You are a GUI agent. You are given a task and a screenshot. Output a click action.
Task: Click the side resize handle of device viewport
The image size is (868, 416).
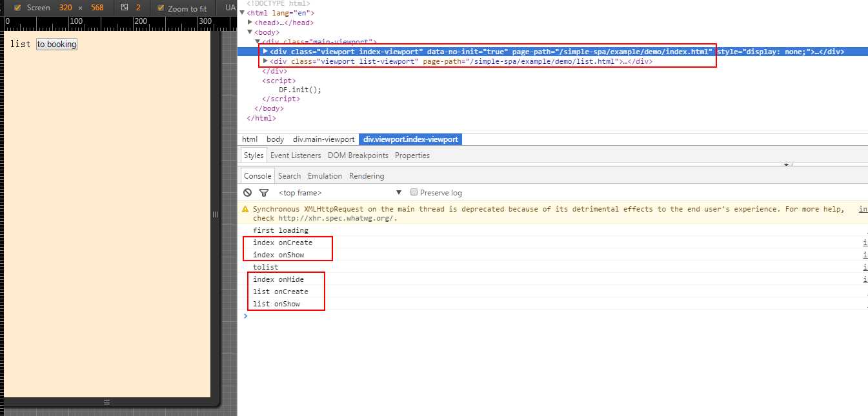tap(215, 214)
